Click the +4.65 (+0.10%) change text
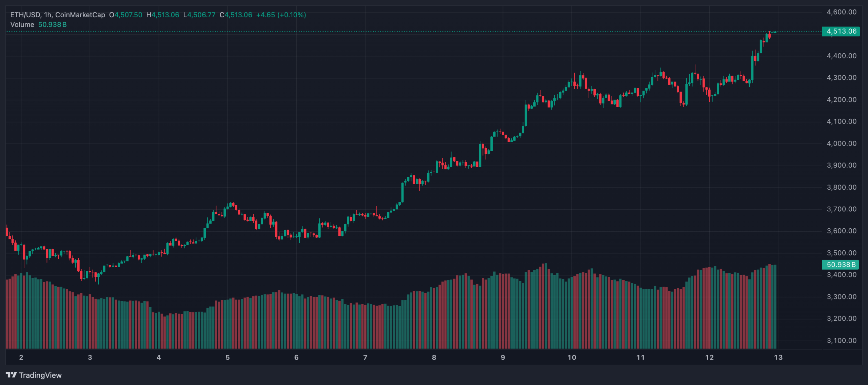 [281, 15]
